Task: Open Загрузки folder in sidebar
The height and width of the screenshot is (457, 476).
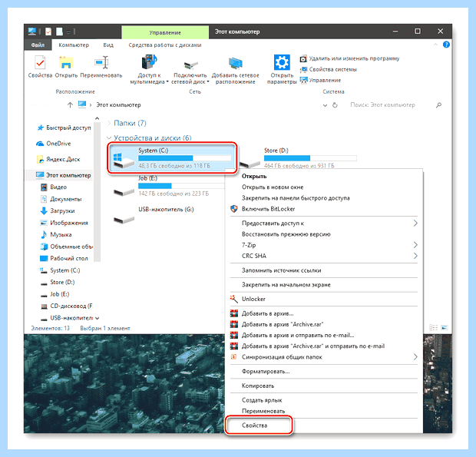Action: (58, 210)
